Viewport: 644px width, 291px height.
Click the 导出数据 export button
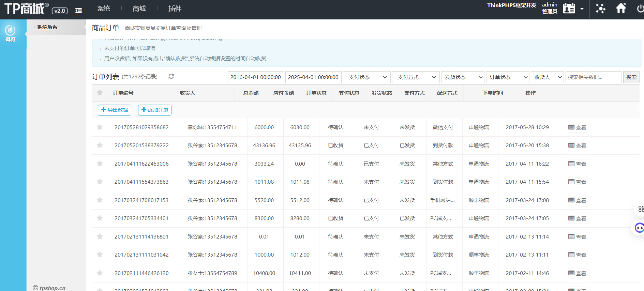point(115,110)
